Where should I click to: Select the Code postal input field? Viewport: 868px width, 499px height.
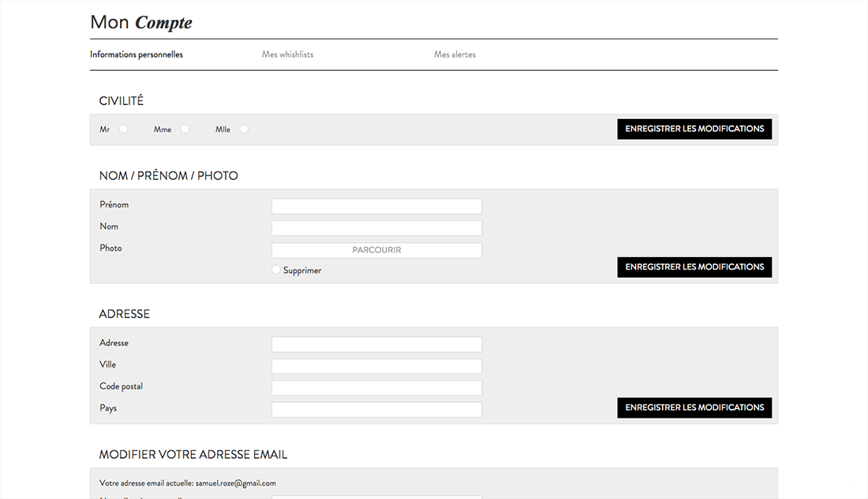click(x=376, y=388)
